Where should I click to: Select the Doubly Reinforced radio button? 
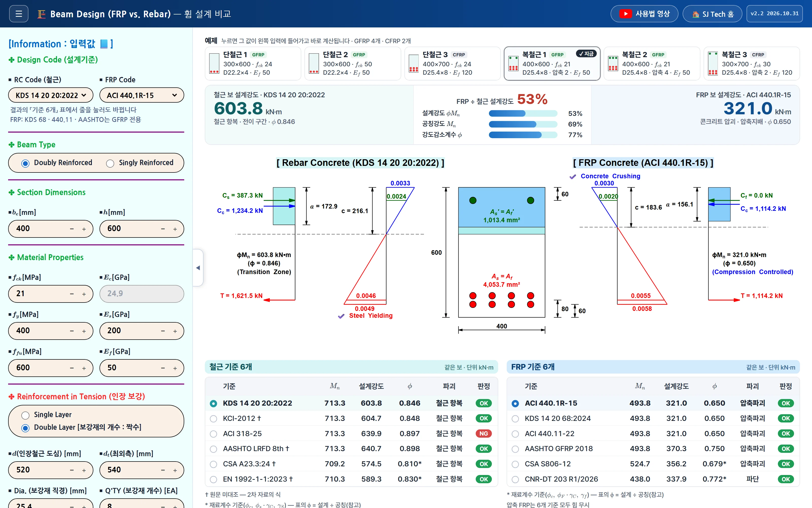[25, 163]
